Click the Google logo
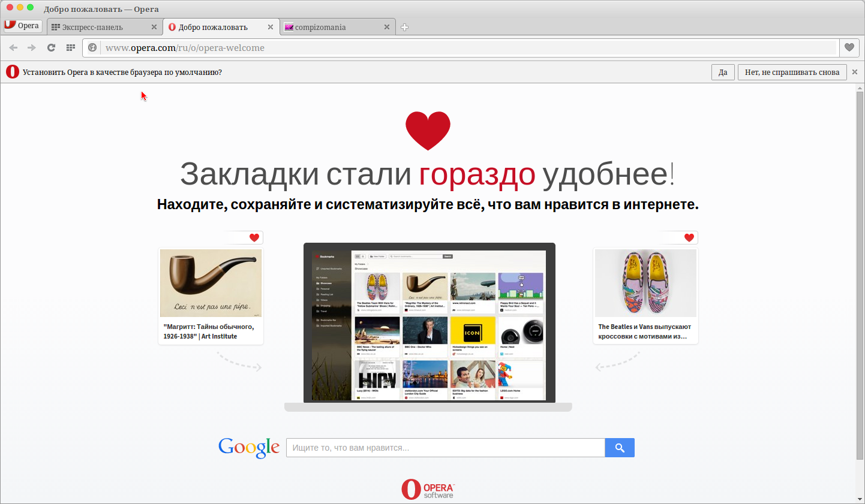 [249, 447]
